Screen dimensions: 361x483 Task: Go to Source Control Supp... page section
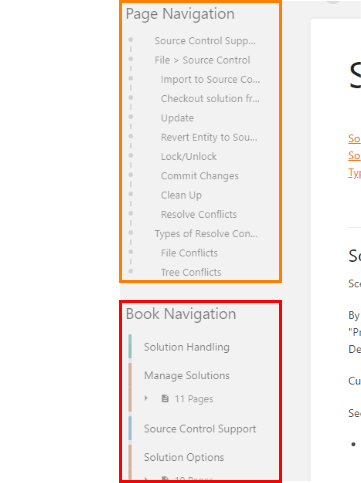pyautogui.click(x=205, y=41)
